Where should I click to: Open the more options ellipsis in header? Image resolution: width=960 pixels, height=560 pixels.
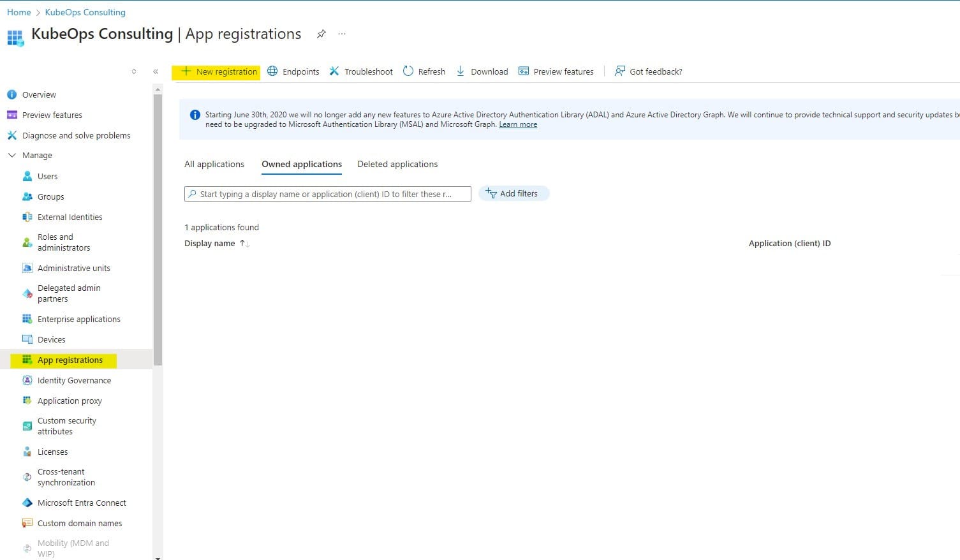click(342, 34)
